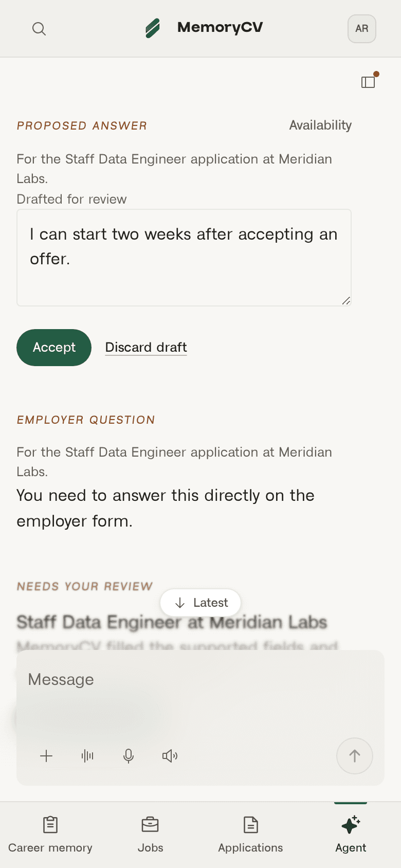Open the Staff Data Engineer review item
The height and width of the screenshot is (868, 401).
(x=172, y=622)
